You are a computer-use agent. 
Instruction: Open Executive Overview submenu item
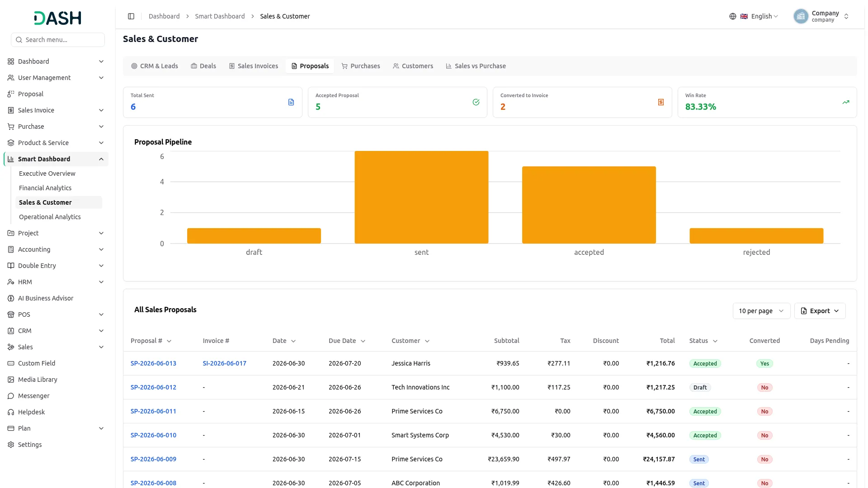tap(59, 174)
